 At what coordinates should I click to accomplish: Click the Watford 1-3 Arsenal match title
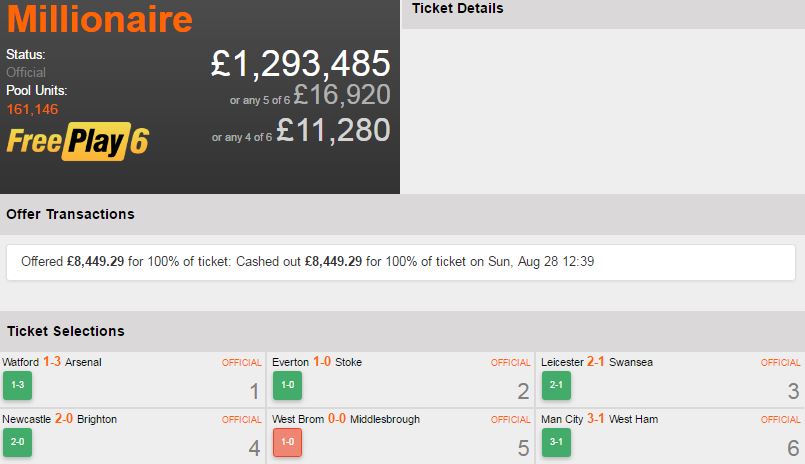pos(52,362)
